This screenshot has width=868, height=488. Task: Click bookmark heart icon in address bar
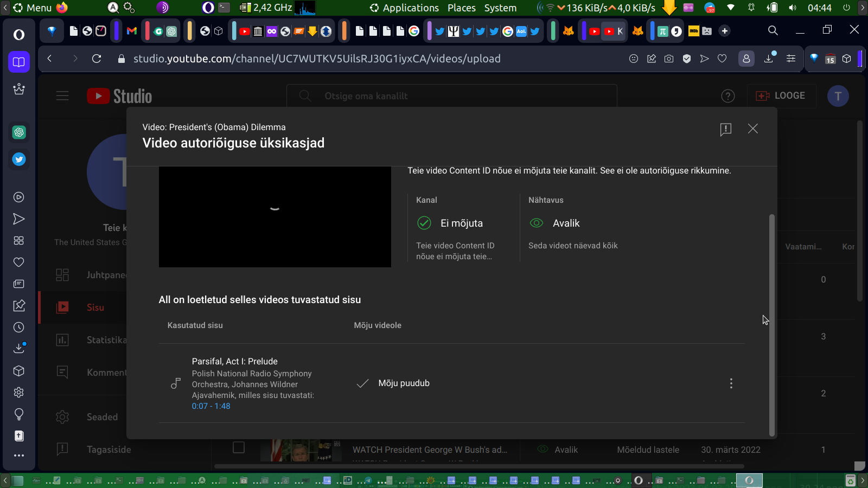pyautogui.click(x=722, y=59)
